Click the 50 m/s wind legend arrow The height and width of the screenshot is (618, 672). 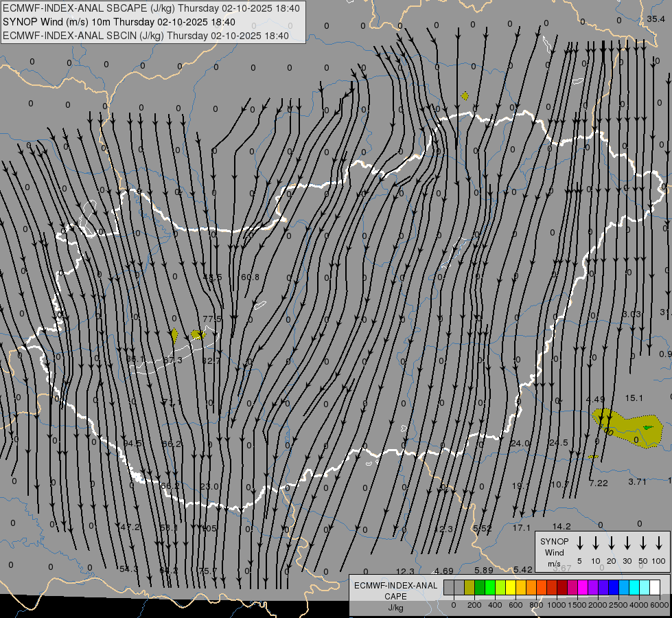point(643,543)
